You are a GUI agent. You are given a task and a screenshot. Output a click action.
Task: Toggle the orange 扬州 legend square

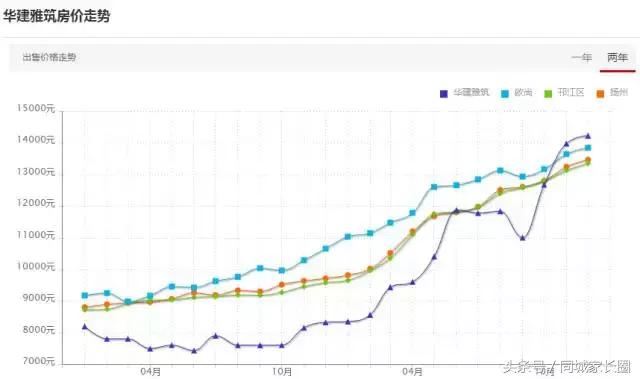(600, 93)
